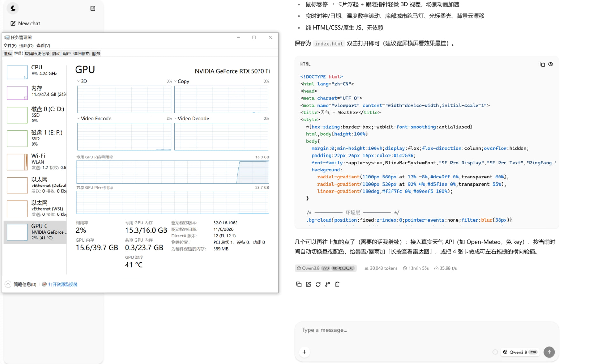612x364 pixels.
Task: Switch to the 应用历史记录 tab
Action: (x=37, y=54)
